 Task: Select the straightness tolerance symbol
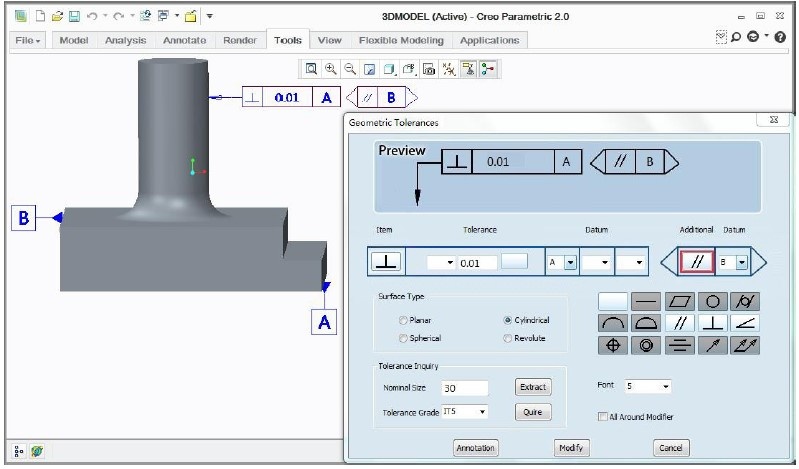[x=646, y=302]
